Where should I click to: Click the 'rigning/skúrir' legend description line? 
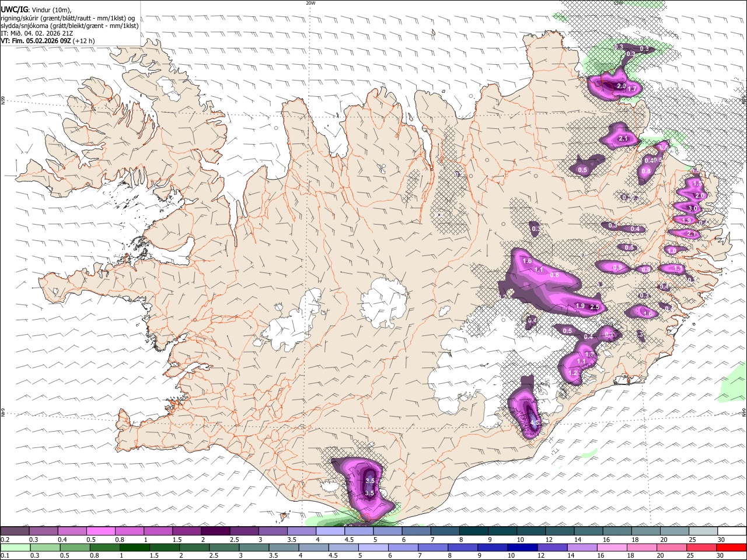click(68, 18)
